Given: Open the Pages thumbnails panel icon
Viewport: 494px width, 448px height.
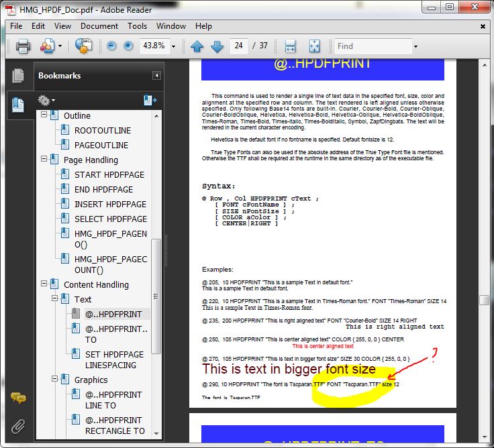Looking at the screenshot, I should (x=18, y=76).
